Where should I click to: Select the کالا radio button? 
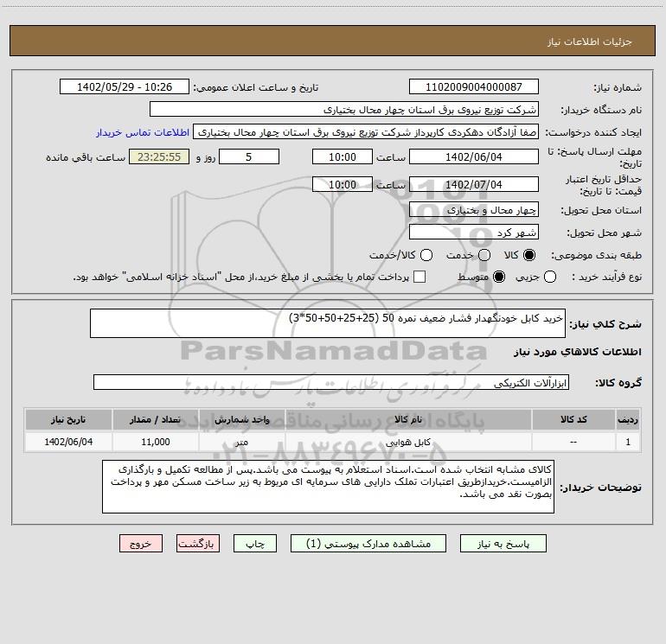529,255
